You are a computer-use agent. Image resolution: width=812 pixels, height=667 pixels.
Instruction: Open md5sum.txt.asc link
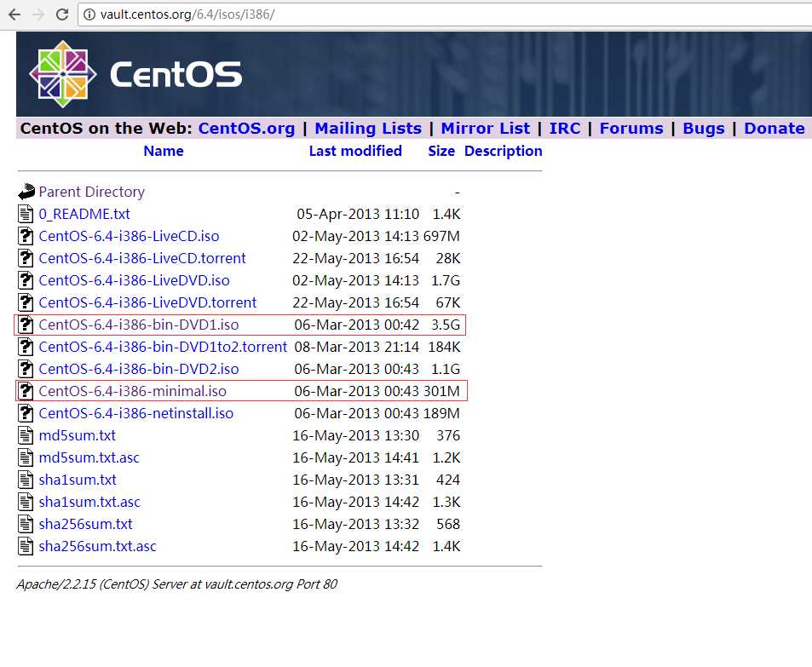point(89,457)
